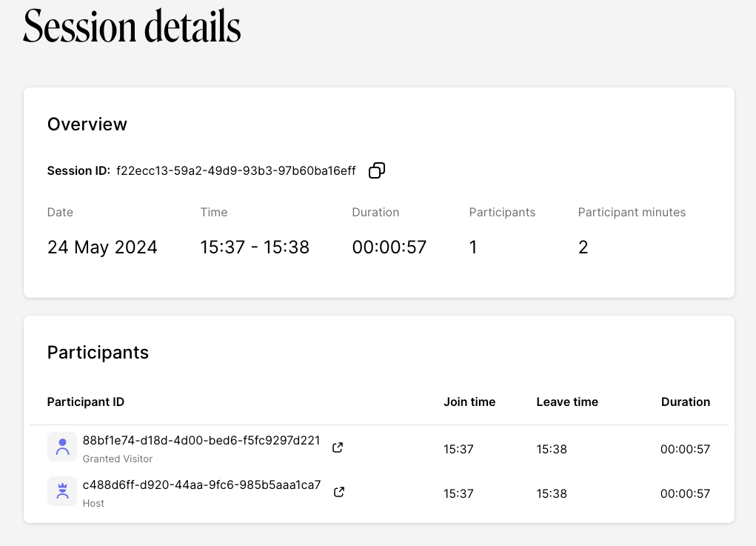Open the Host participant external link icon
756x546 pixels.
pyautogui.click(x=339, y=492)
